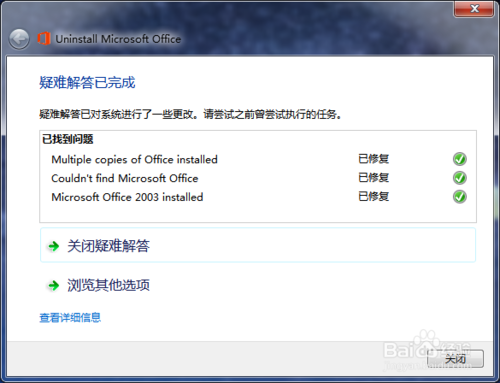Click the Office logo icon in title

[x=44, y=39]
